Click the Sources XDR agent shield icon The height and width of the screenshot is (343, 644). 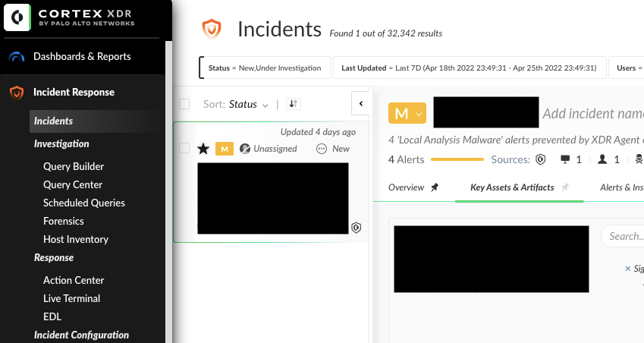click(x=541, y=159)
